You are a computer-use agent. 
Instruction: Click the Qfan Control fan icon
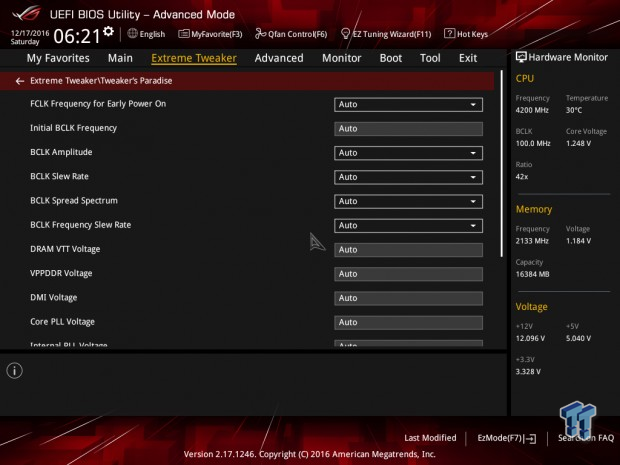pos(260,34)
